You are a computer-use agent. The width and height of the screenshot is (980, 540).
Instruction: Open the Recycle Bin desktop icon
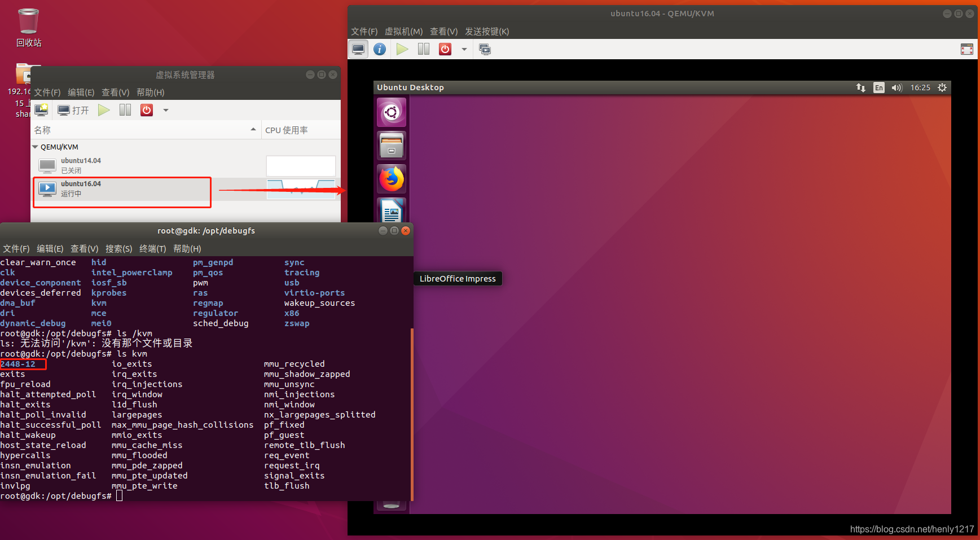tap(28, 28)
